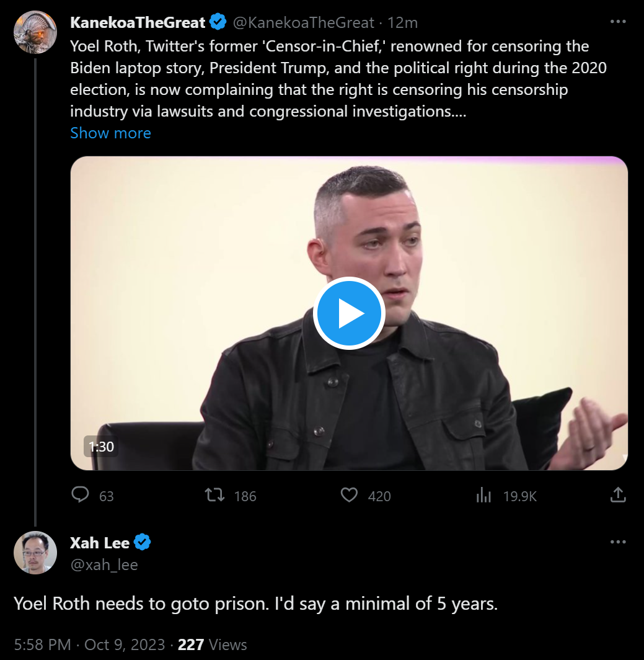Open the @KanekoaTheGreat handle link
The image size is (644, 660).
point(303,23)
